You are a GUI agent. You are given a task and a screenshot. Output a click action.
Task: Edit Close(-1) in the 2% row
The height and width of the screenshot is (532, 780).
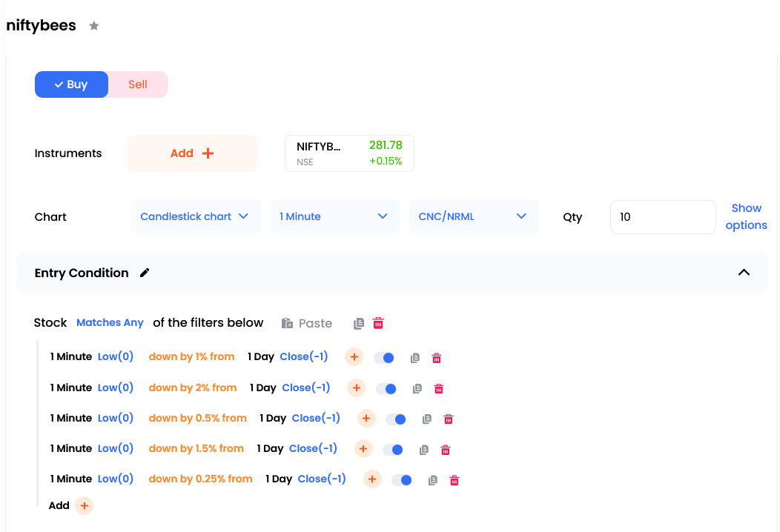coord(306,388)
